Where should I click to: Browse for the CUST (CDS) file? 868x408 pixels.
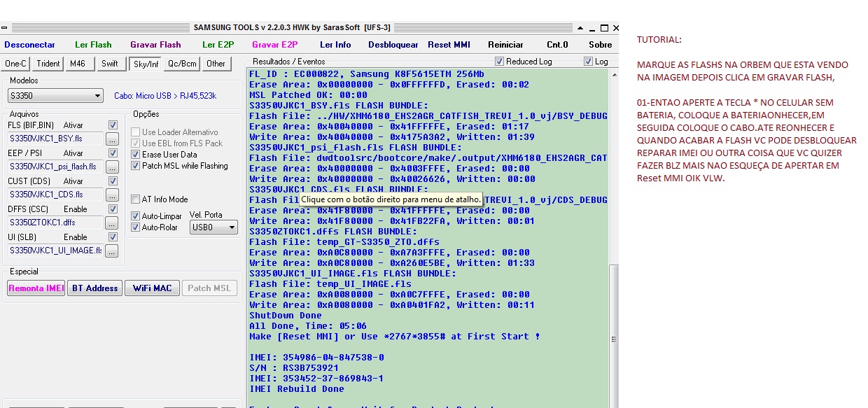(x=112, y=195)
